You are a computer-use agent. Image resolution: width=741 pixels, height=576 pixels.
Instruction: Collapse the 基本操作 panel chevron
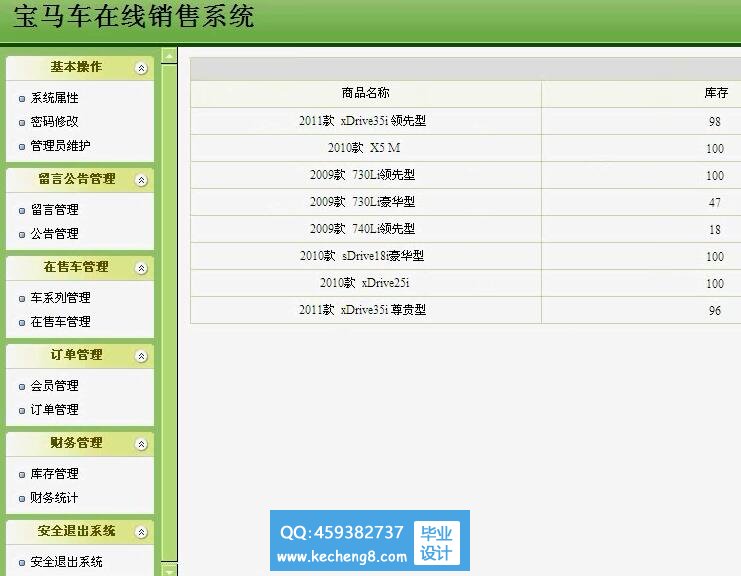tap(141, 68)
